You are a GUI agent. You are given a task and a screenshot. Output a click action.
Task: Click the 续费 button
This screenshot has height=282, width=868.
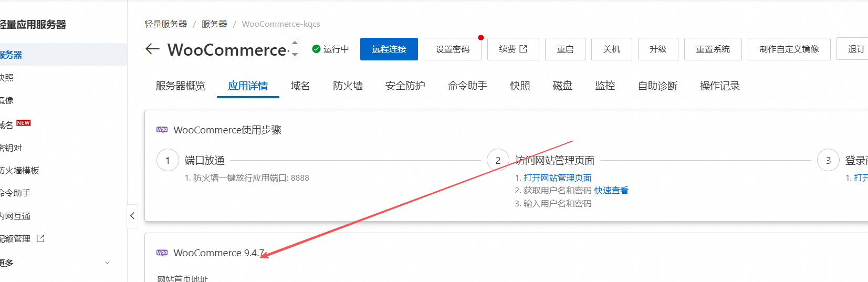coord(513,49)
